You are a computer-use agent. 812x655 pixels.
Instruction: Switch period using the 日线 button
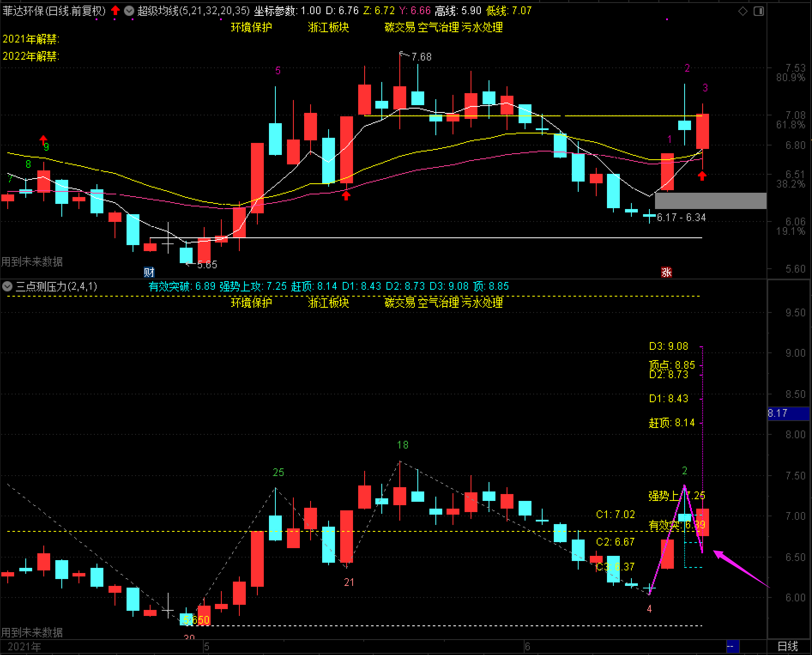click(x=788, y=646)
